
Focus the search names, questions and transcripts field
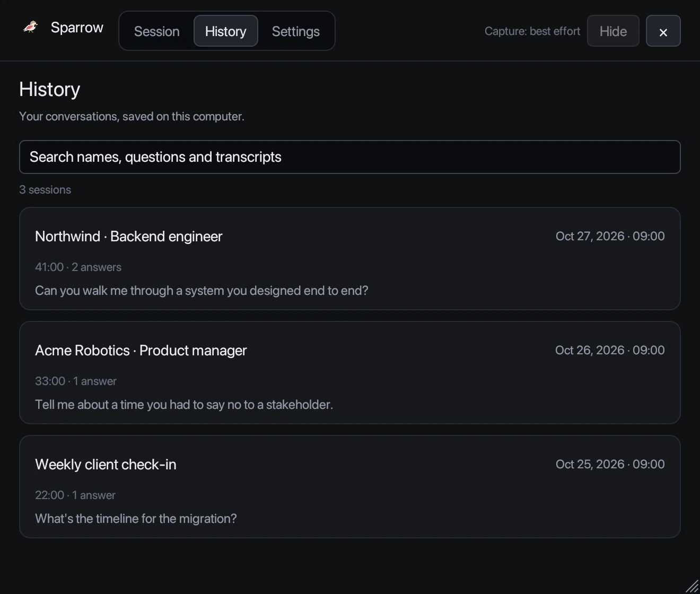tap(350, 157)
